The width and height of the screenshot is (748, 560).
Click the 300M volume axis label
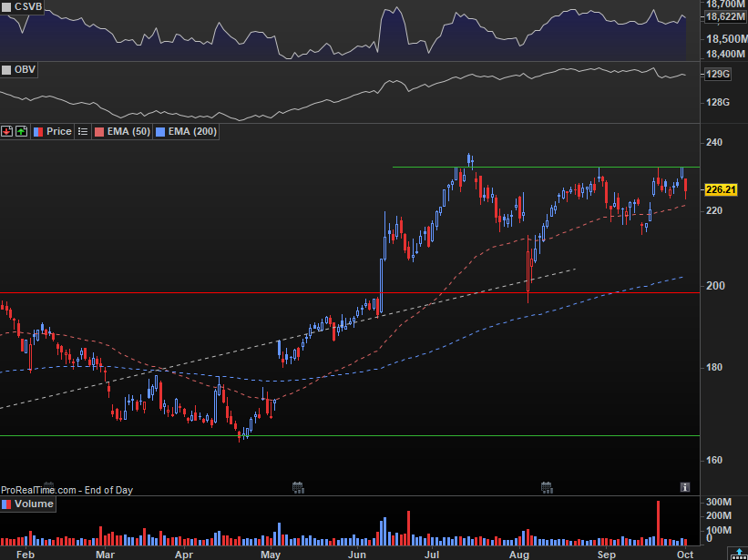coord(719,502)
